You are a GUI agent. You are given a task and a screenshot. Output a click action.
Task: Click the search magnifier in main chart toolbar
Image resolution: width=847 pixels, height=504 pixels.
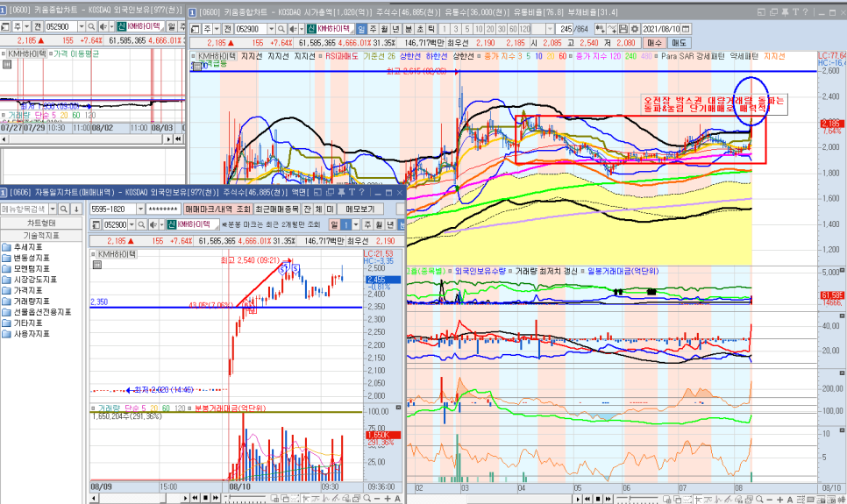pos(281,29)
